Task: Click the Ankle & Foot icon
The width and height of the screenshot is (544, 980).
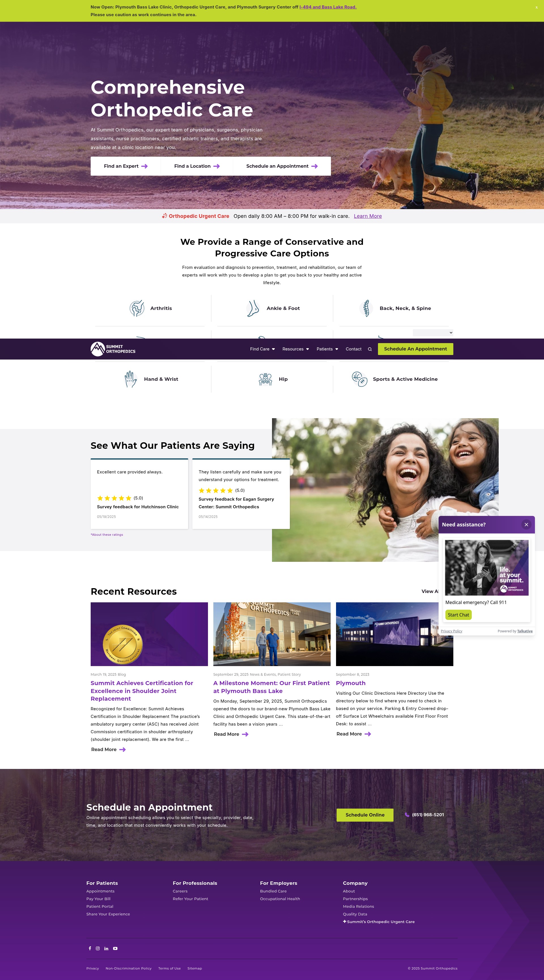Action: pos(253,308)
